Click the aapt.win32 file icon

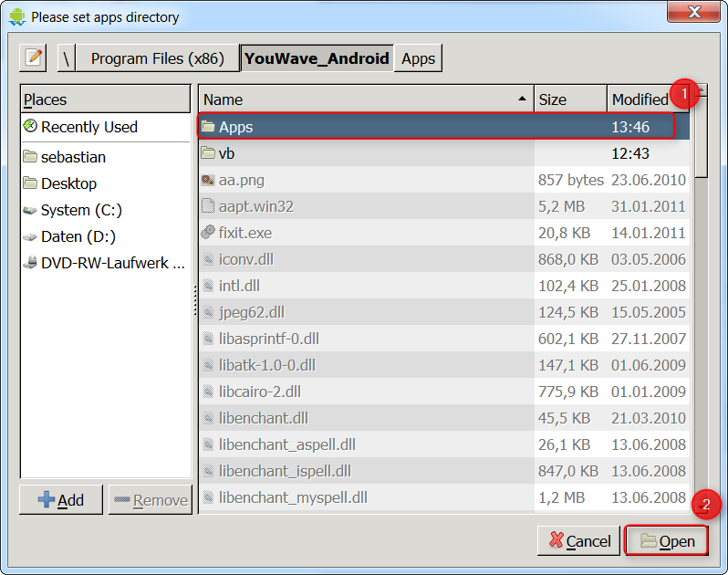click(207, 205)
